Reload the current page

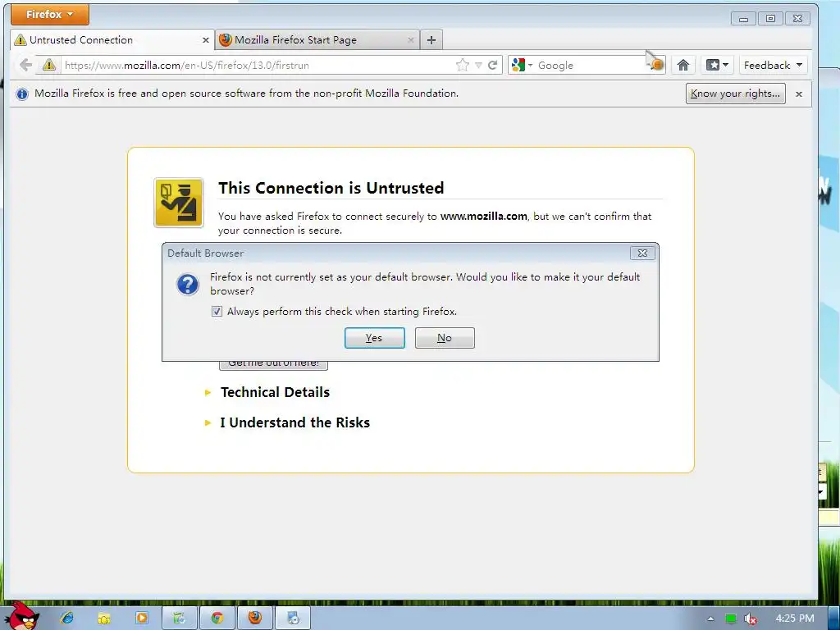[493, 66]
